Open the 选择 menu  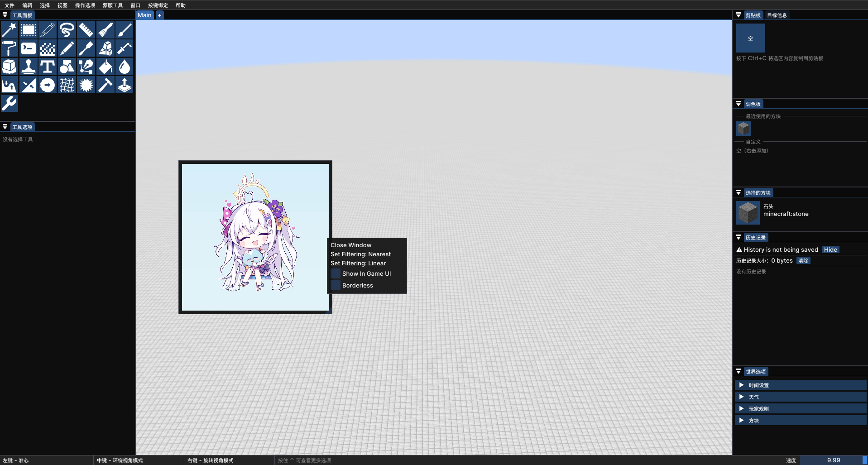pyautogui.click(x=45, y=5)
